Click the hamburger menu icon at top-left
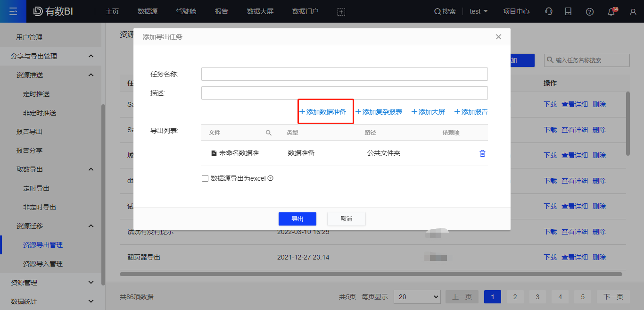Viewport: 644px width, 310px height. (13, 11)
